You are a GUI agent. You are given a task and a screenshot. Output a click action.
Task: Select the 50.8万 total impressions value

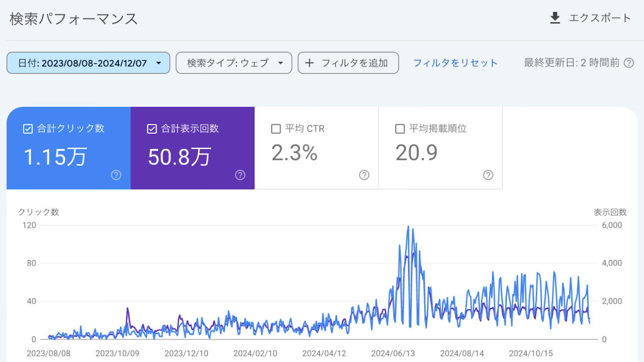pos(179,157)
